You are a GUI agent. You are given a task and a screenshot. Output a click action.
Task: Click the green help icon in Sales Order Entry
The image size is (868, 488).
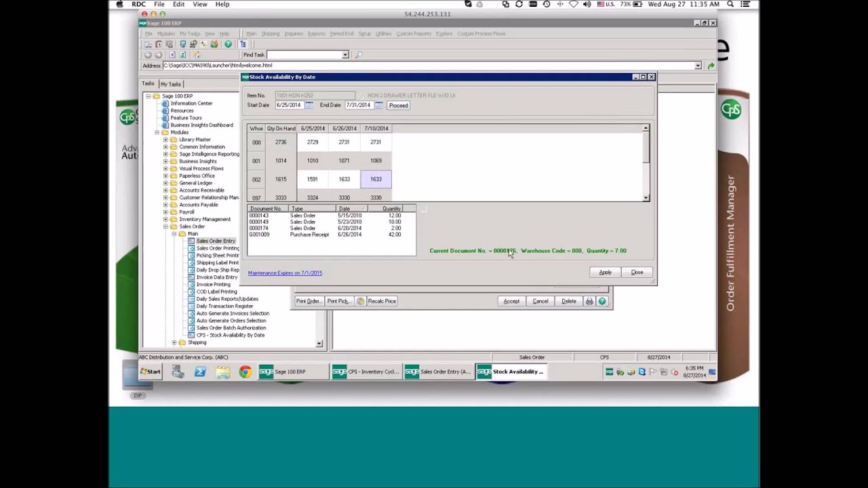click(601, 301)
